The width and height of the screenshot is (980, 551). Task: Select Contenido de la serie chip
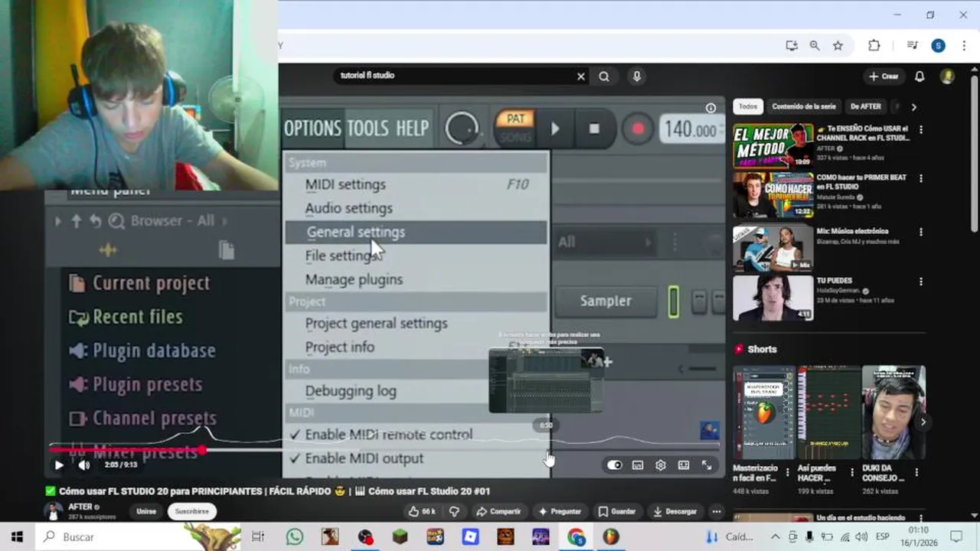803,107
